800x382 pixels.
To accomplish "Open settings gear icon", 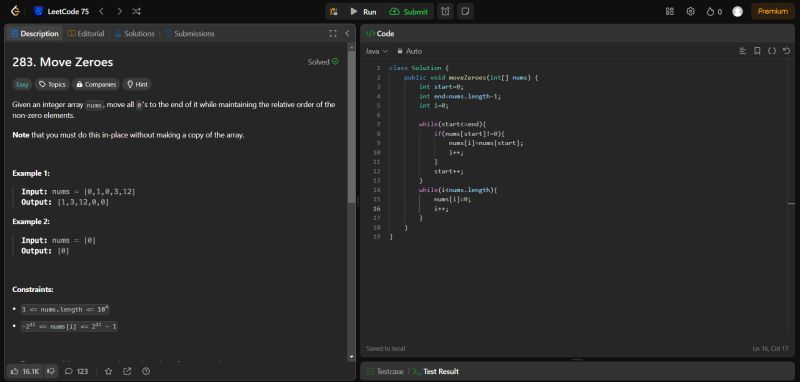I will (x=690, y=11).
